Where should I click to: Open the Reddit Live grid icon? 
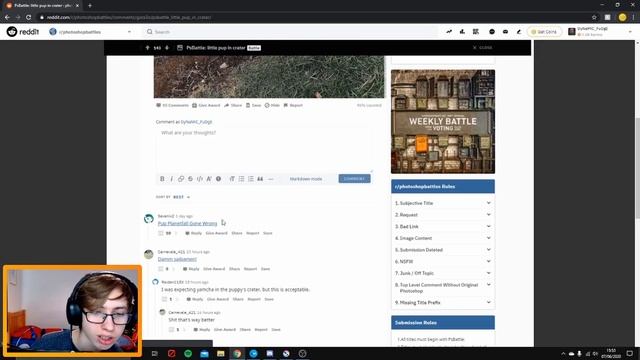coord(476,31)
